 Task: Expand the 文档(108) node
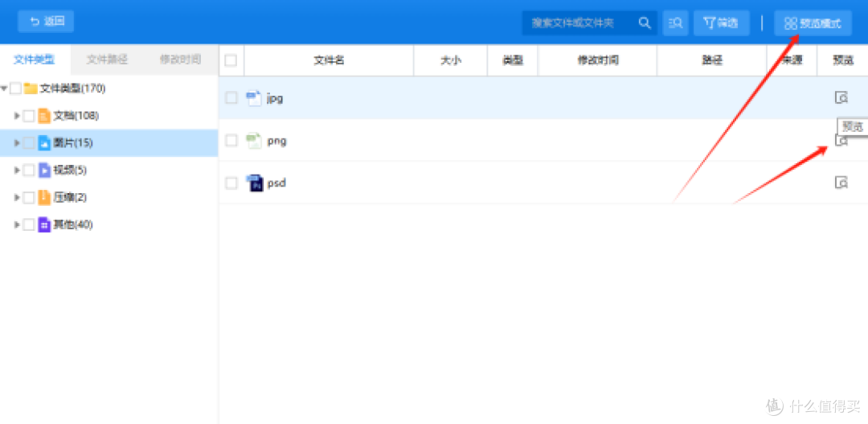[17, 116]
